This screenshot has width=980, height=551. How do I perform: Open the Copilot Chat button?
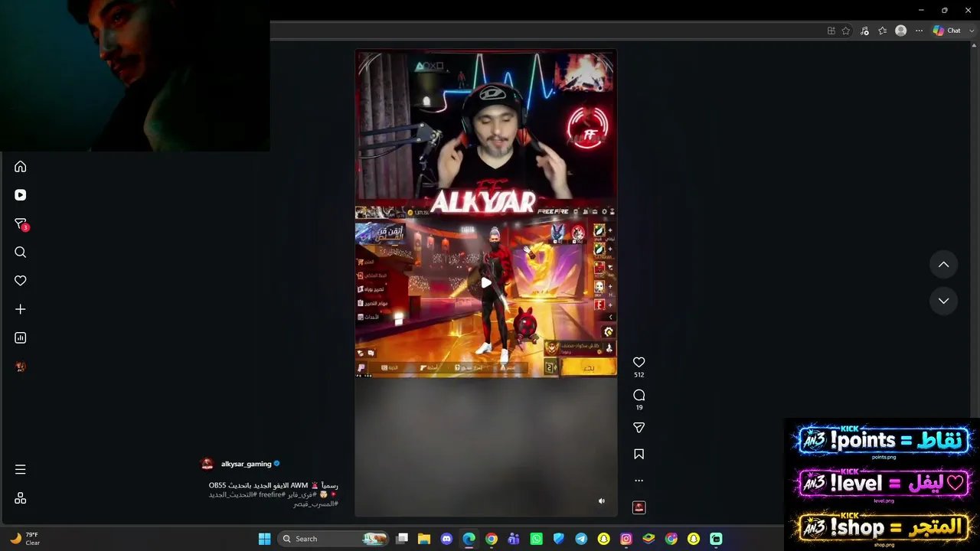pos(947,31)
